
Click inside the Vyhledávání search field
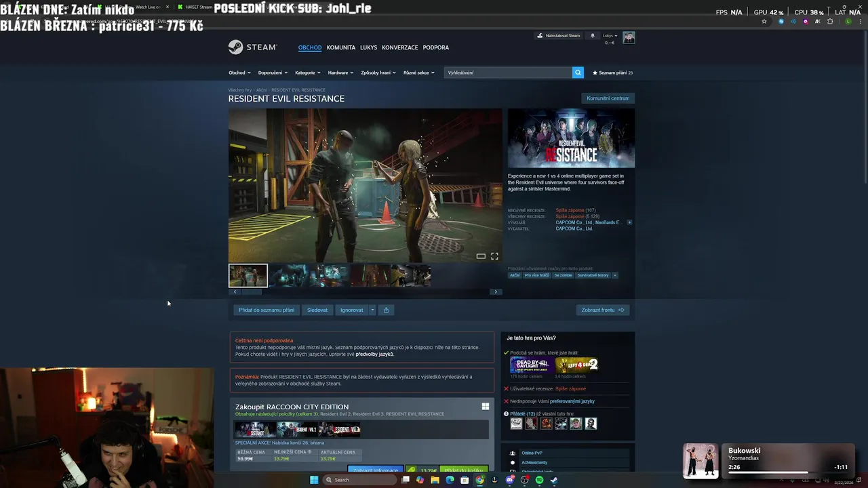[508, 73]
